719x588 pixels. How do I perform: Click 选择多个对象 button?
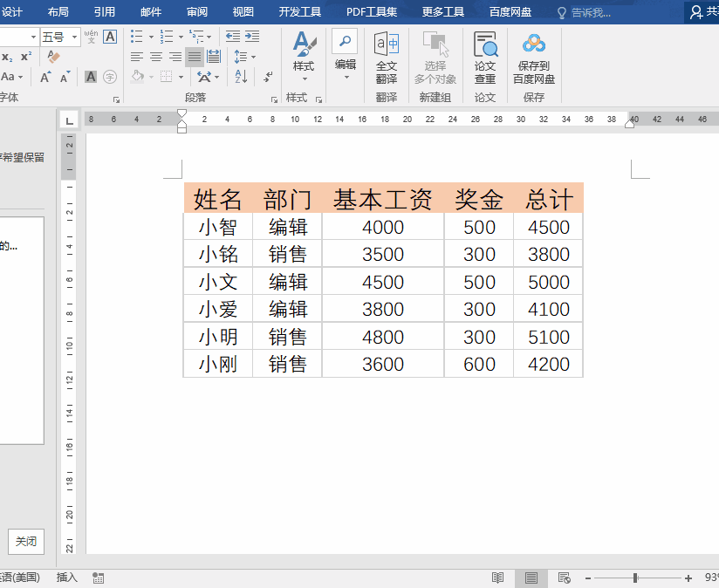435,58
